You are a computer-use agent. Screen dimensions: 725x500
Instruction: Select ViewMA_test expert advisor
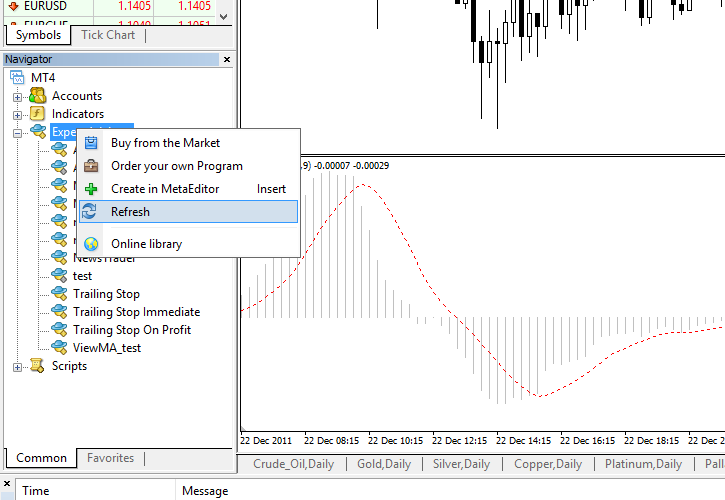coord(107,348)
